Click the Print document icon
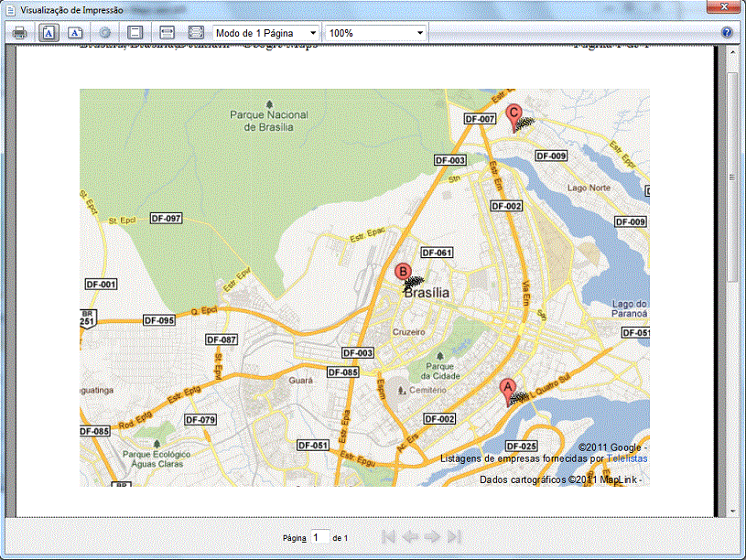Image resolution: width=746 pixels, height=560 pixels. click(19, 33)
